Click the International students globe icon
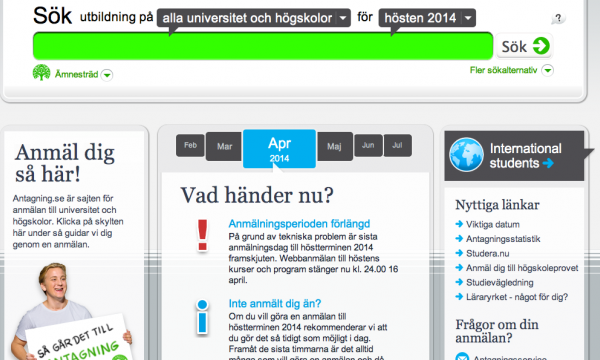The image size is (600, 360). click(466, 155)
